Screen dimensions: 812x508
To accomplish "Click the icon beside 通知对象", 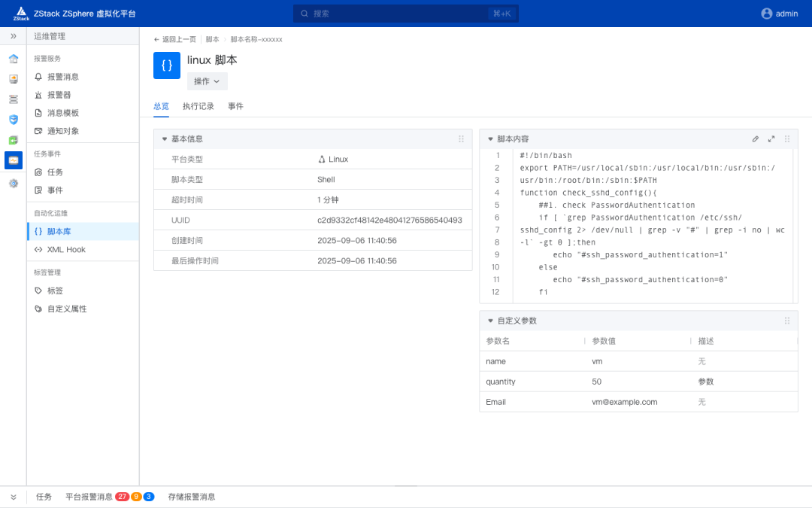I will tap(38, 131).
